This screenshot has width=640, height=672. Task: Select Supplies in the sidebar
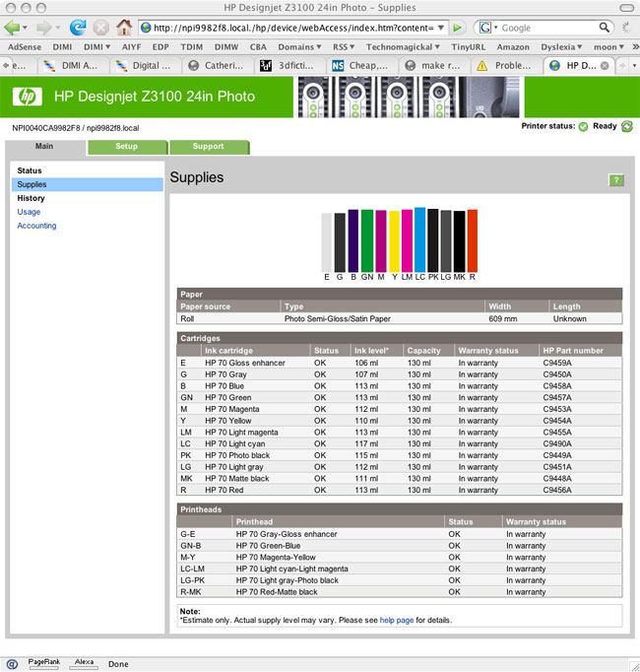point(88,184)
